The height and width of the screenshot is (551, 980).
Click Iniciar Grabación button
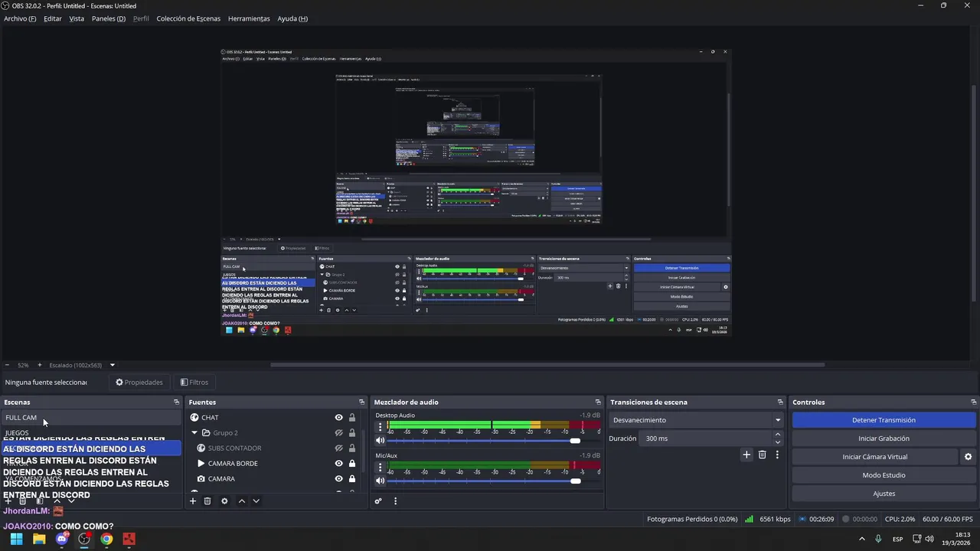point(884,439)
